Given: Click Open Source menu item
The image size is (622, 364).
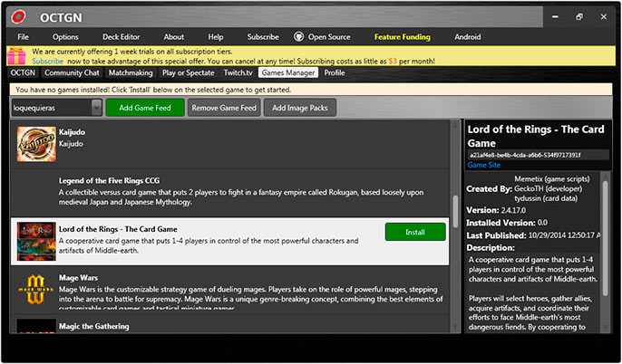Looking at the screenshot, I should 329,37.
